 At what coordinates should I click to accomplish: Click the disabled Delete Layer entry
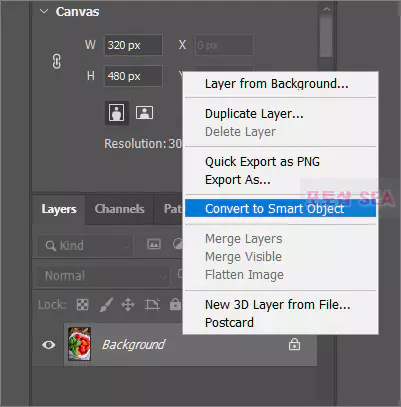pos(240,132)
